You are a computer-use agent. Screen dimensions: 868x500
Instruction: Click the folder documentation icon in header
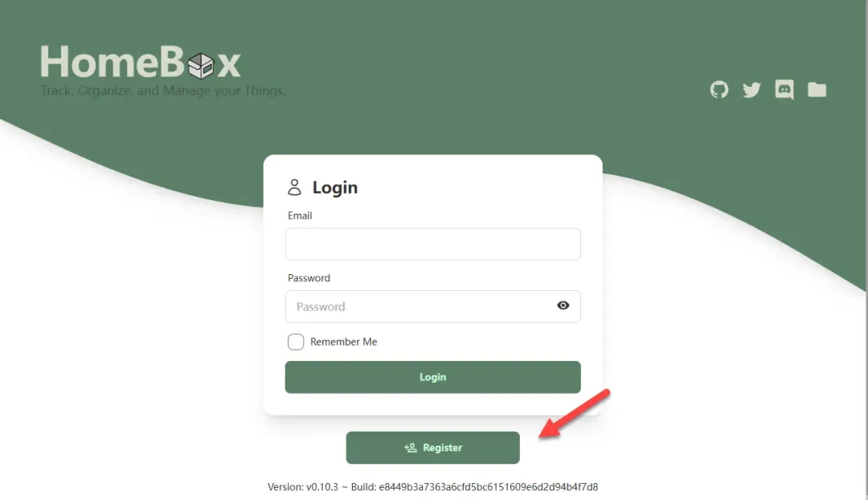tap(817, 90)
